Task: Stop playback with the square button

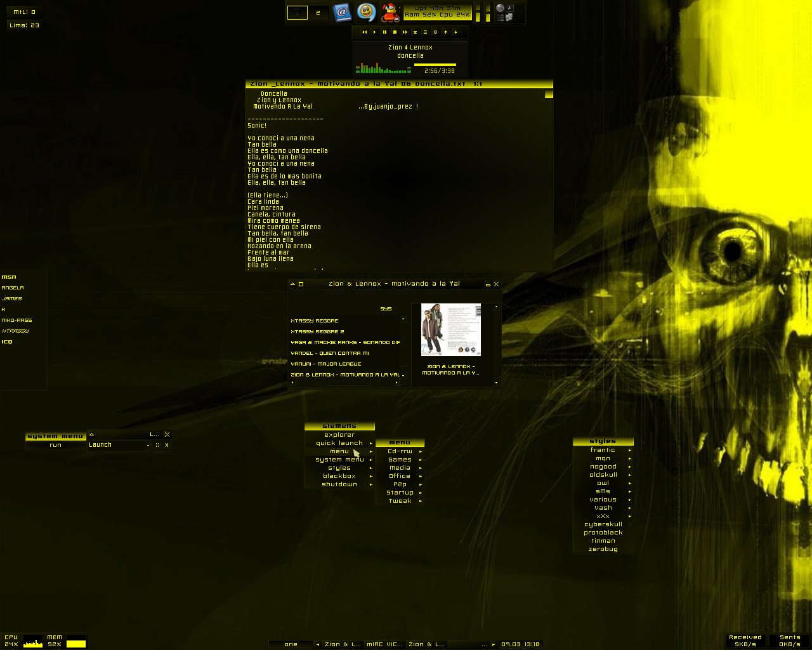Action: 395,32
